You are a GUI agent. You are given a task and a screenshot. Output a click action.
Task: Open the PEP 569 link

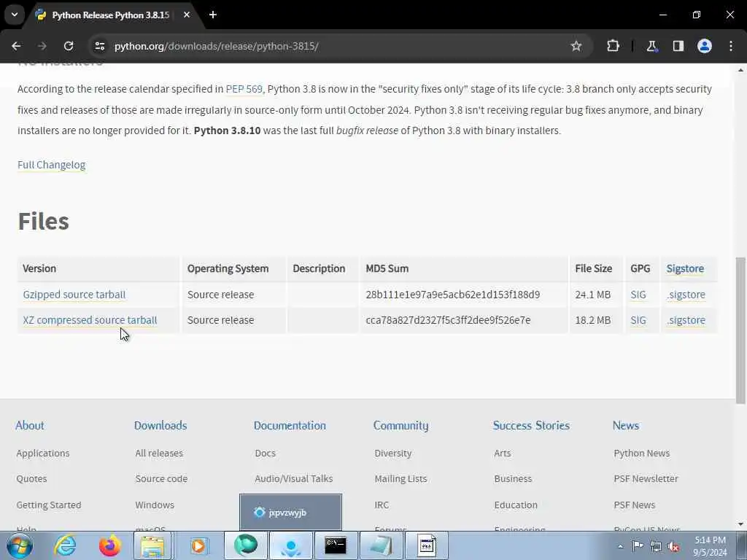click(244, 89)
